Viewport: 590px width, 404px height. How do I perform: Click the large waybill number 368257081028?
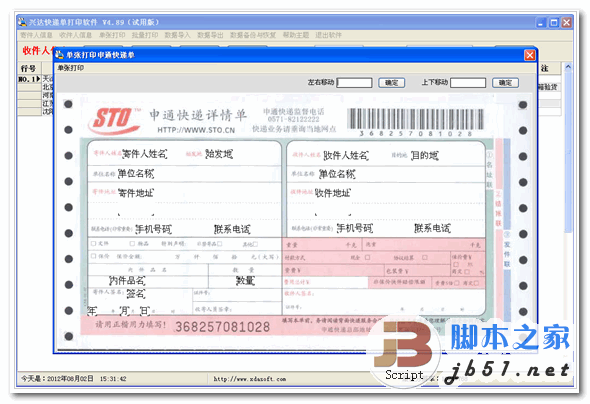click(x=223, y=327)
